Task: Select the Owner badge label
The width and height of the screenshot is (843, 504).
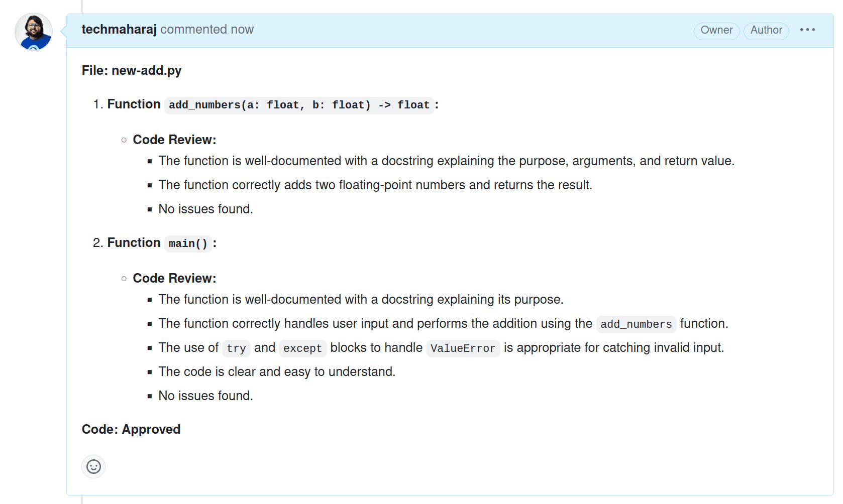Action: [x=716, y=30]
